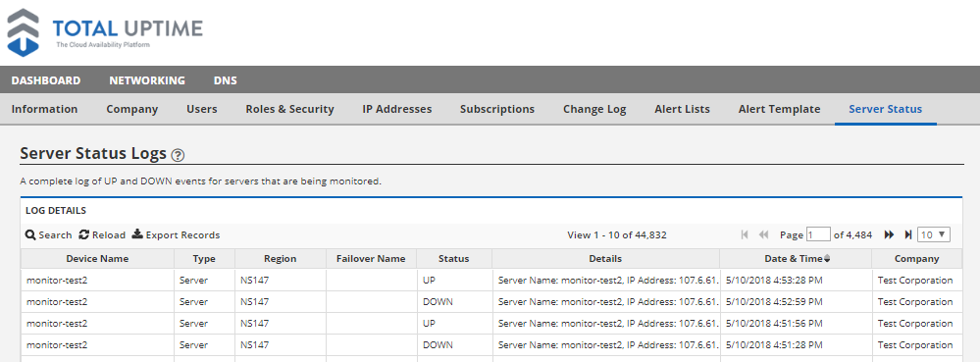This screenshot has height=362, width=980.
Task: Click the Total Uptime logo
Action: coord(105,32)
